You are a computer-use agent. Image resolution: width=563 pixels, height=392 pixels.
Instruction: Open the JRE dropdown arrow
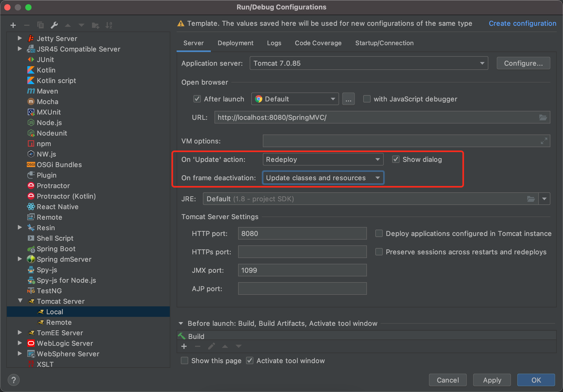[544, 199]
